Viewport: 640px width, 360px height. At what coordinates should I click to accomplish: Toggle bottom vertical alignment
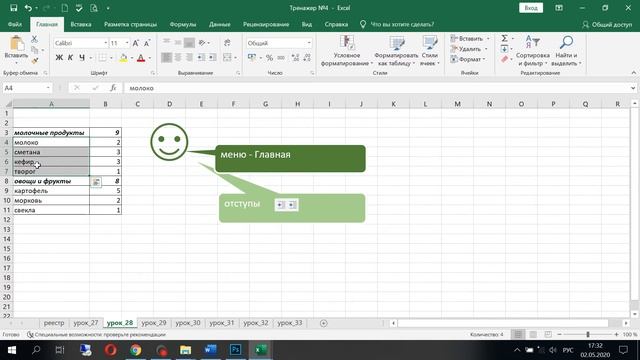(x=189, y=42)
